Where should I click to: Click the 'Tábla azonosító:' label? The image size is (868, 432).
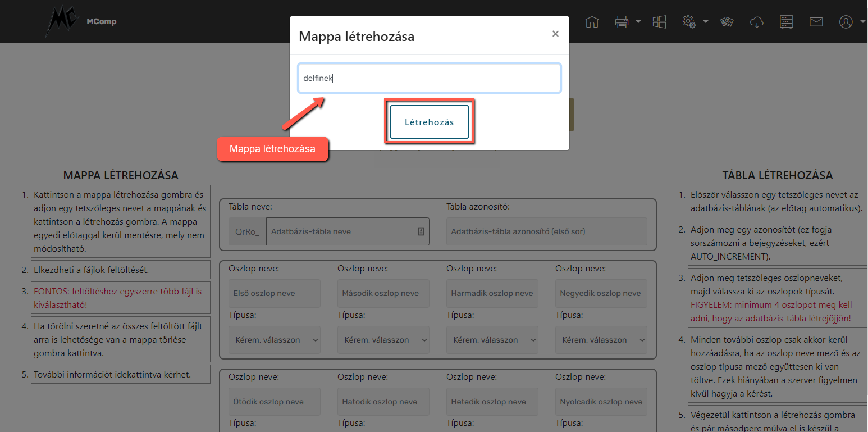tap(478, 207)
